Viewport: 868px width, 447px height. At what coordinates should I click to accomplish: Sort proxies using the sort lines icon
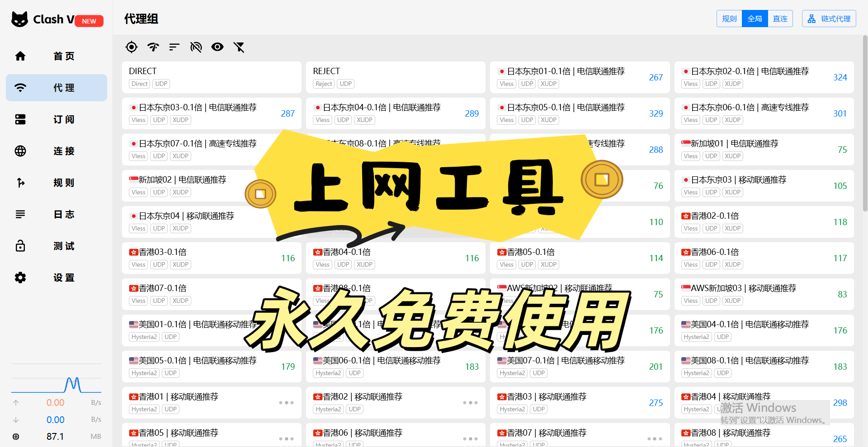click(175, 47)
